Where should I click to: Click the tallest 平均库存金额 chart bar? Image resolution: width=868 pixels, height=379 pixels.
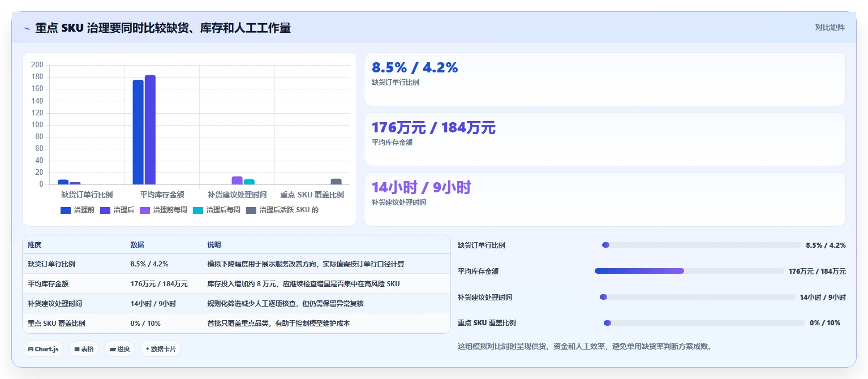click(150, 130)
